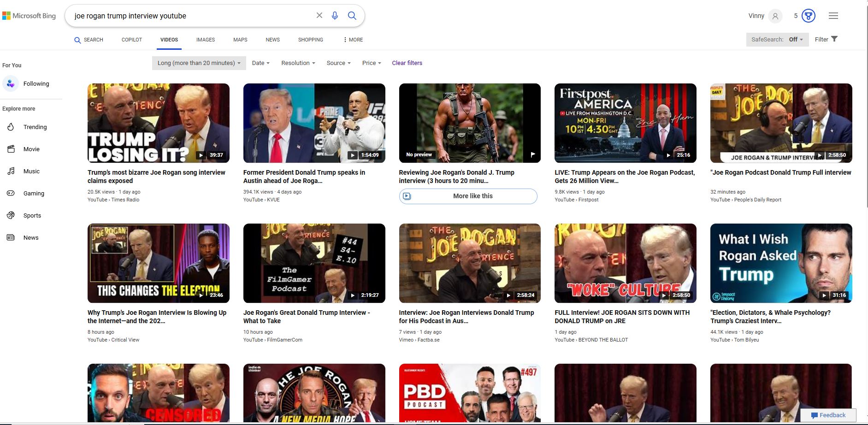The image size is (868, 425).
Task: Open the 'Woke Culture' video thumbnail
Action: point(626,263)
